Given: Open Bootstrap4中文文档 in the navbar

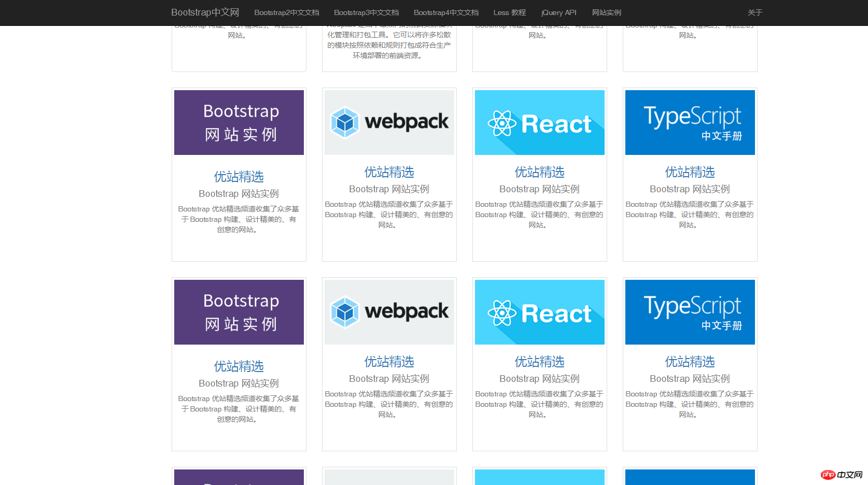Looking at the screenshot, I should pos(446,12).
